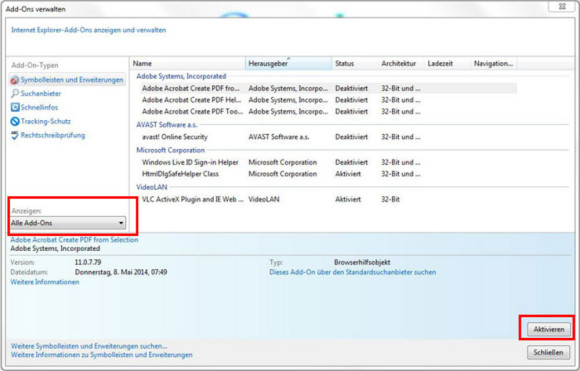Select the Schnellinfos add-on type
Image resolution: width=580 pixels, height=371 pixels.
point(39,107)
